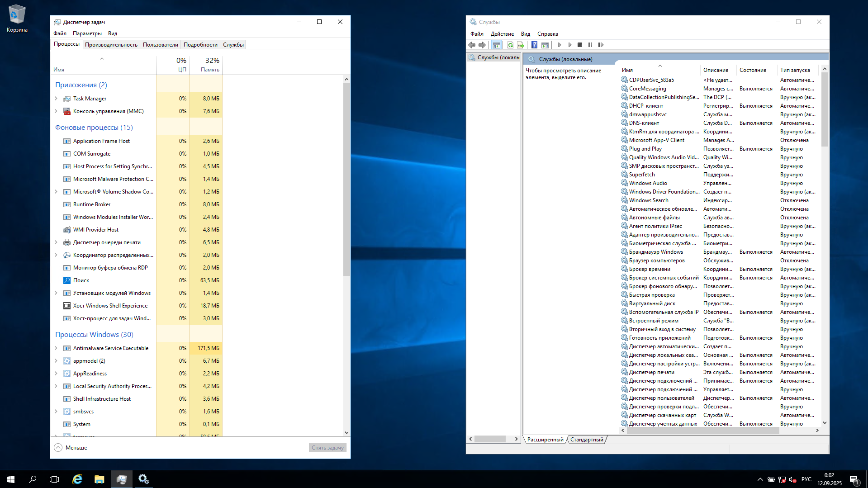Click scroll-down arrow in Services list

click(825, 423)
